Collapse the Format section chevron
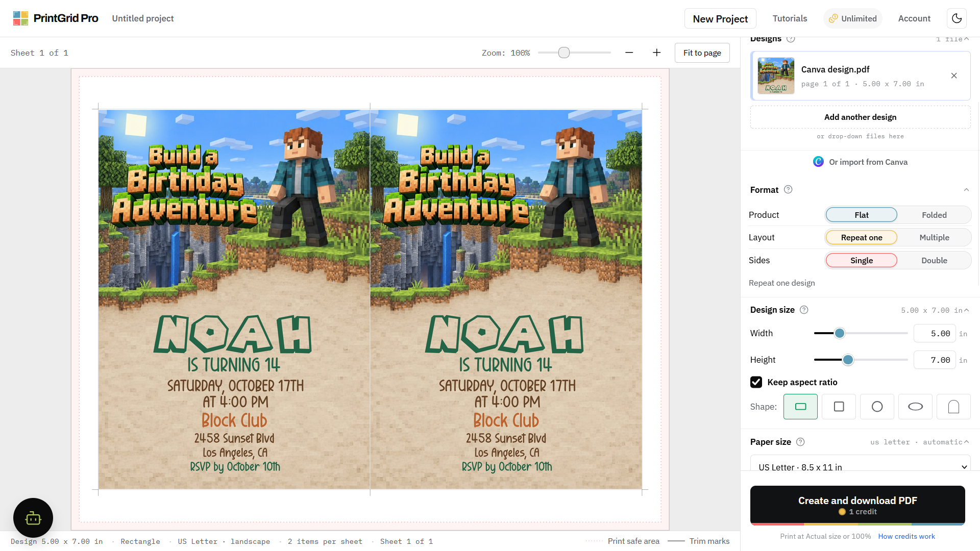980x551 pixels. 966,189
